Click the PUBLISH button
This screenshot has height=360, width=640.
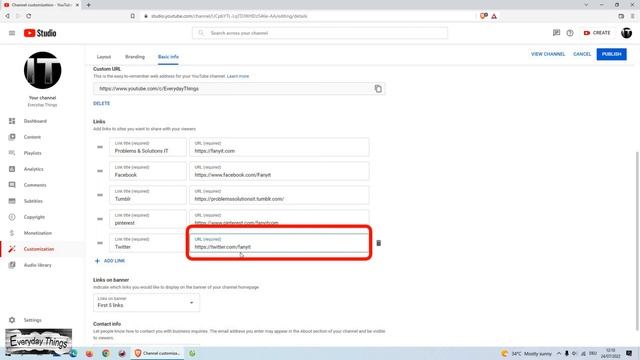[611, 54]
